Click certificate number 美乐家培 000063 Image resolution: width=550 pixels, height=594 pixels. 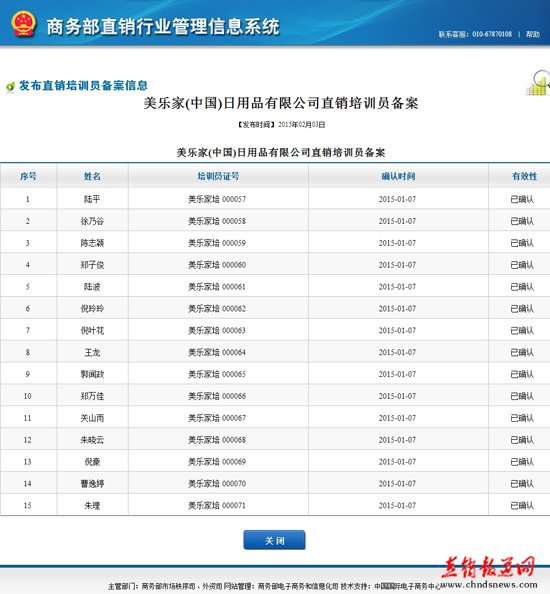coord(217,330)
